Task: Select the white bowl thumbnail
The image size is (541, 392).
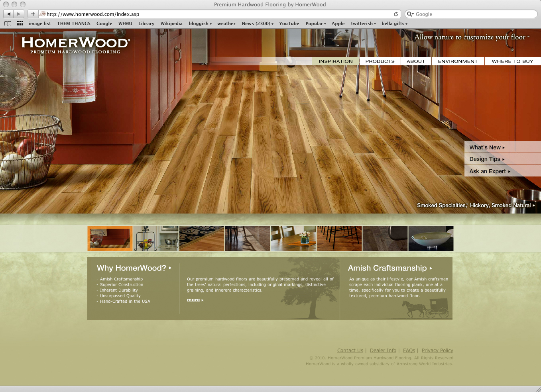Action: 431,239
